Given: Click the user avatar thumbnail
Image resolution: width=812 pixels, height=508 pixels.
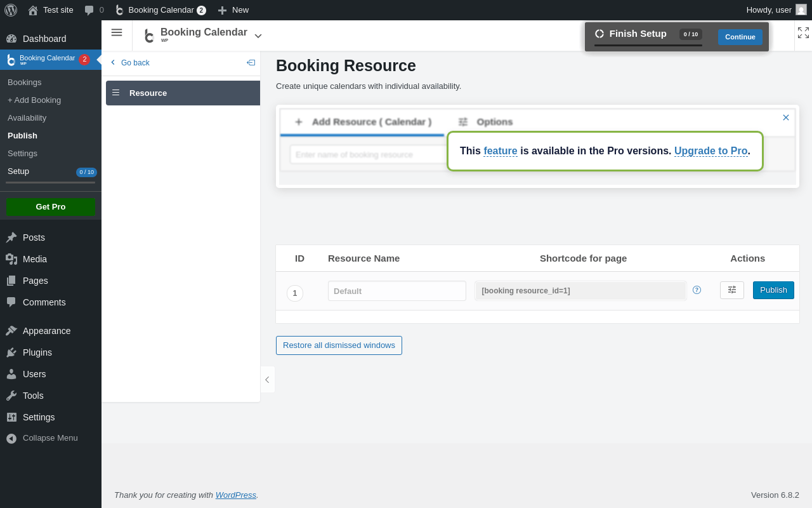Looking at the screenshot, I should pyautogui.click(x=801, y=10).
